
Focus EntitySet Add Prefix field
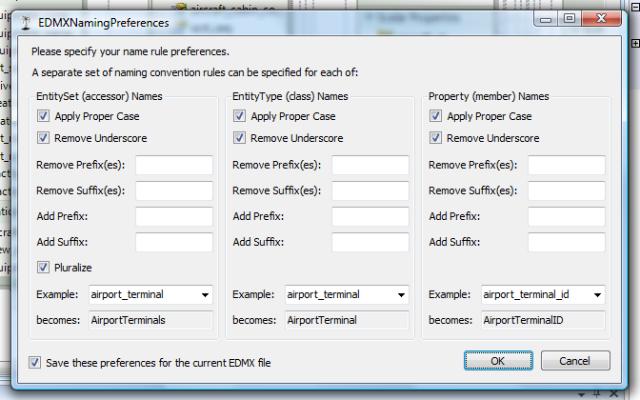pyautogui.click(x=174, y=216)
